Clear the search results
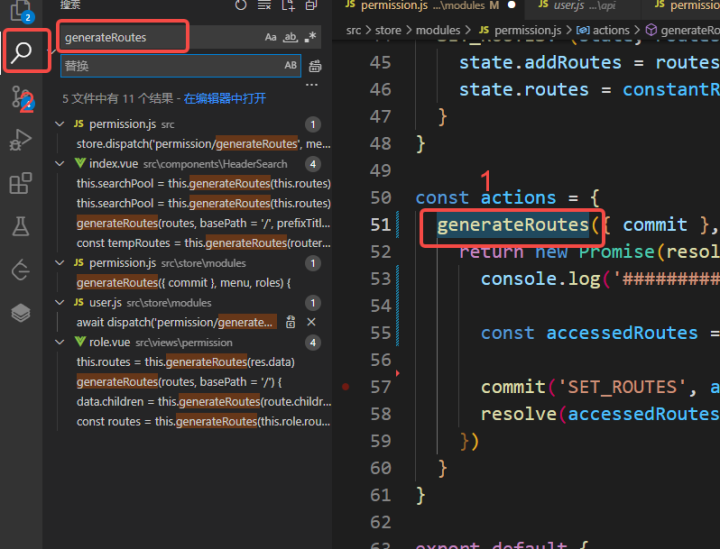Screen dimensions: 720x549 (x=264, y=5)
